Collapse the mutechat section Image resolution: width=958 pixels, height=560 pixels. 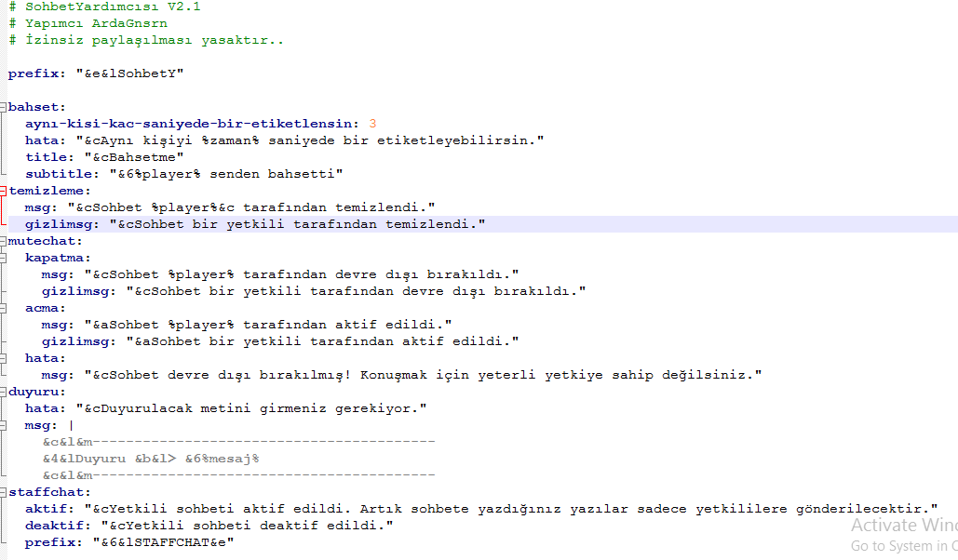point(4,240)
